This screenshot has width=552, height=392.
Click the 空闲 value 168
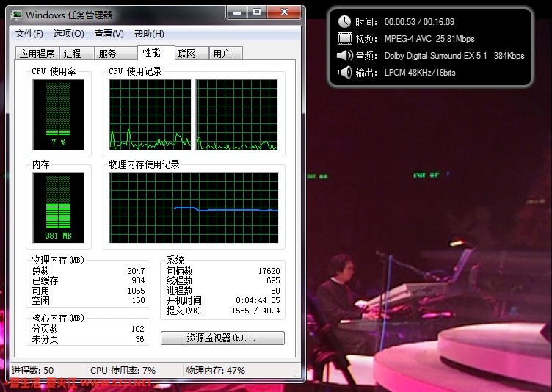pyautogui.click(x=138, y=300)
